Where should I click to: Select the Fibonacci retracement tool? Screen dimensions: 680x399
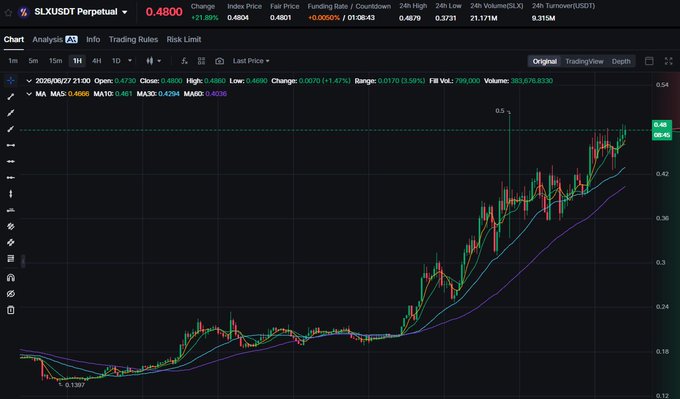pyautogui.click(x=11, y=259)
